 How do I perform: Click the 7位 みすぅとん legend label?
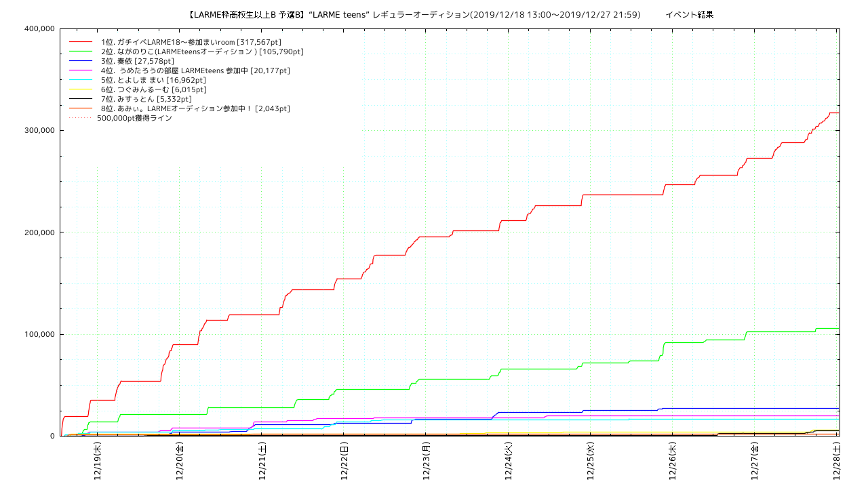click(x=146, y=99)
